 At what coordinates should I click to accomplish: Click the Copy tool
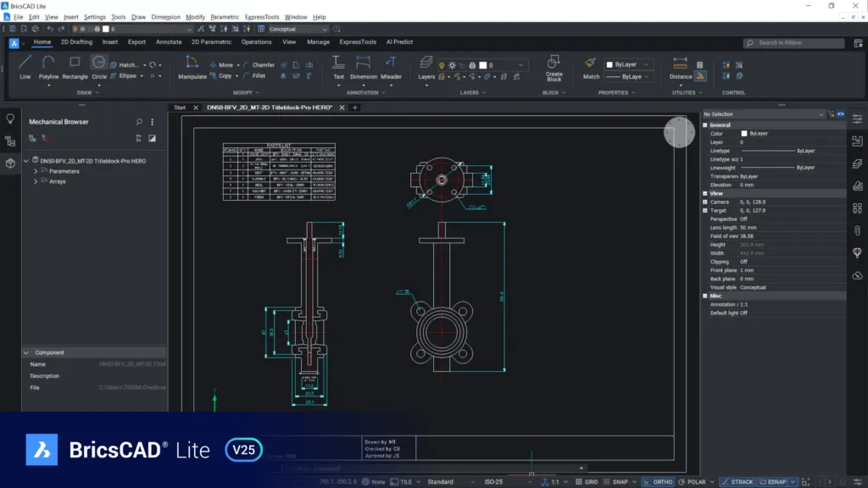coord(221,75)
